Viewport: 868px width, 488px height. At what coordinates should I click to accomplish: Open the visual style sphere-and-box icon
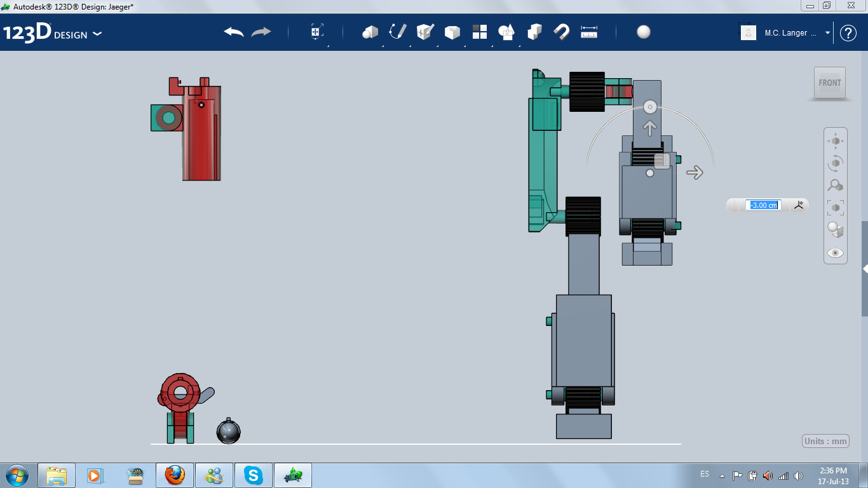click(836, 229)
